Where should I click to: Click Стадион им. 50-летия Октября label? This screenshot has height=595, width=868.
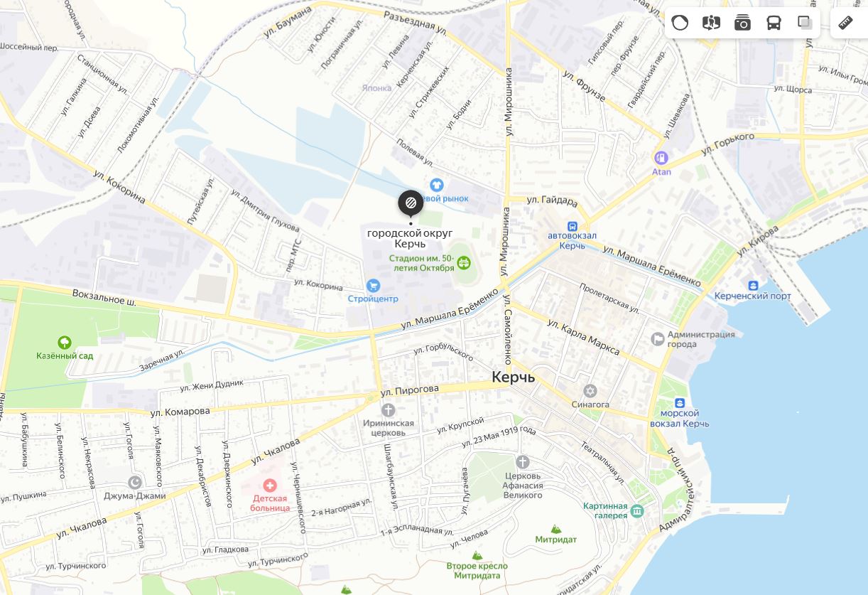point(421,263)
